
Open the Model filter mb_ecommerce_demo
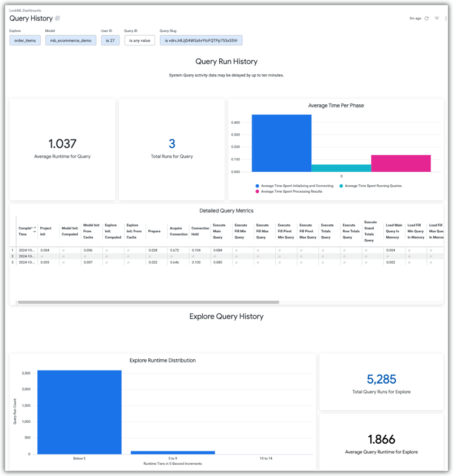point(71,40)
